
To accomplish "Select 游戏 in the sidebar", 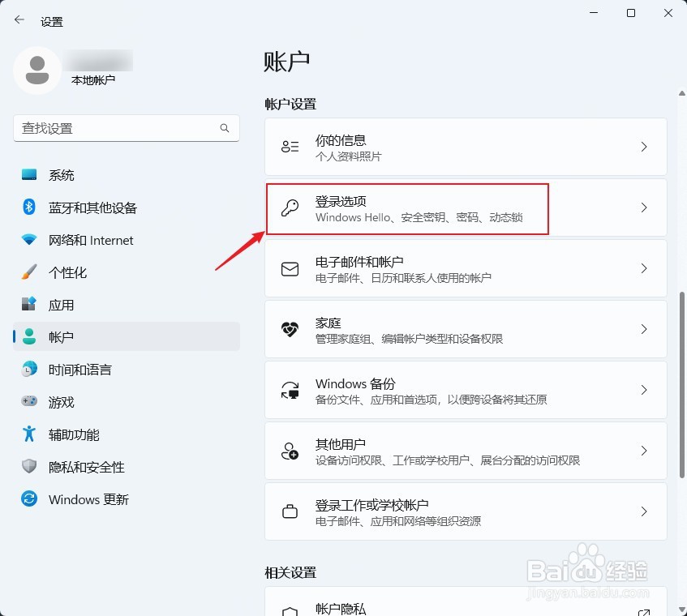I will pyautogui.click(x=127, y=402).
